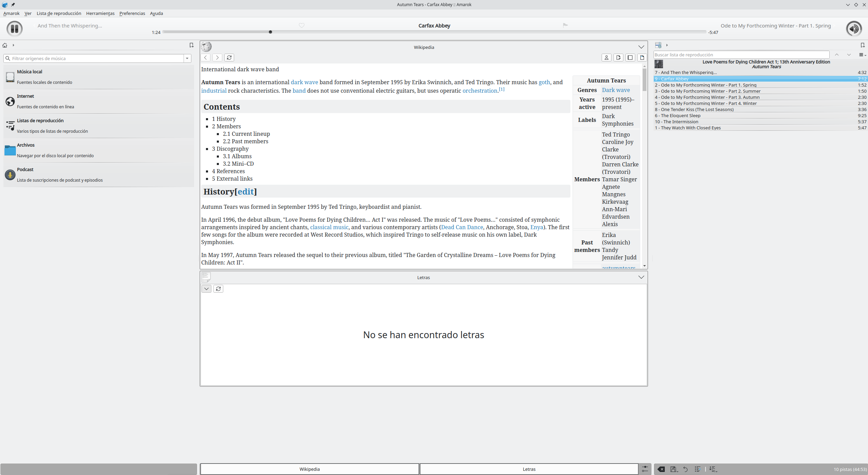Show Wikipedia composer page
This screenshot has width=868, height=475.
click(x=618, y=58)
